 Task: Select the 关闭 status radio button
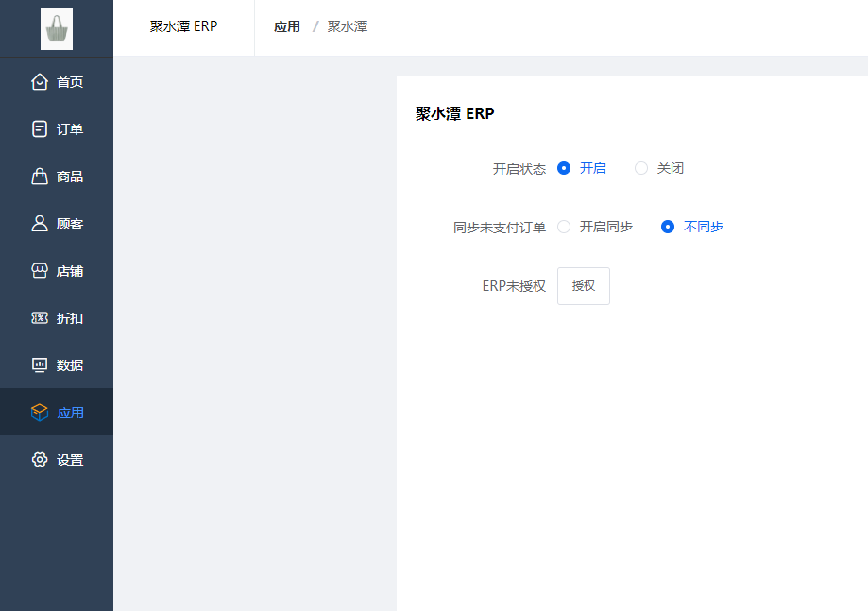641,168
